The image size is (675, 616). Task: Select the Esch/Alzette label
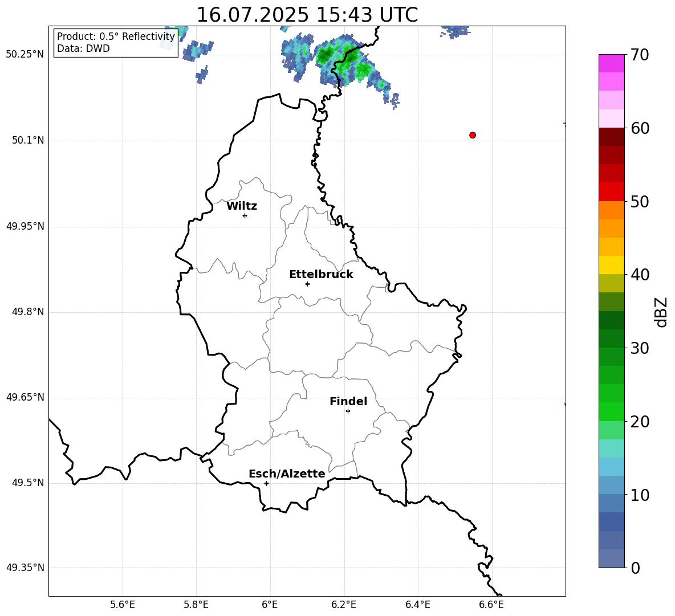tap(287, 474)
